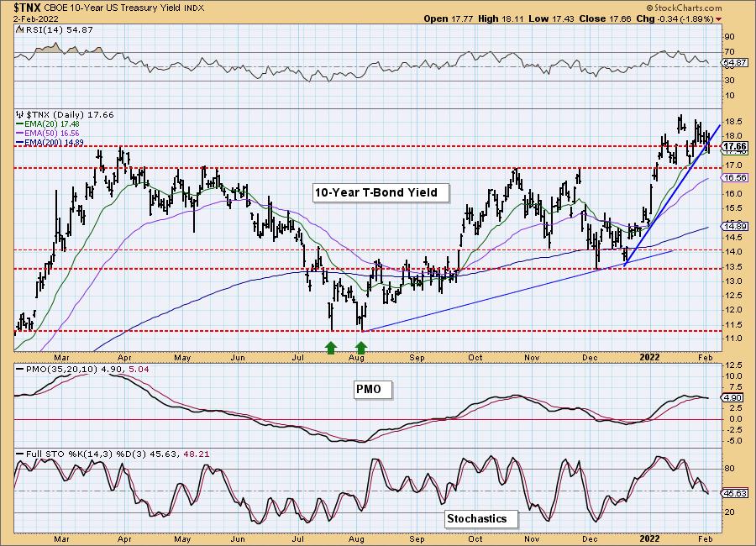Click the Chg -0.34 (-1.89%) reading

coord(675,18)
